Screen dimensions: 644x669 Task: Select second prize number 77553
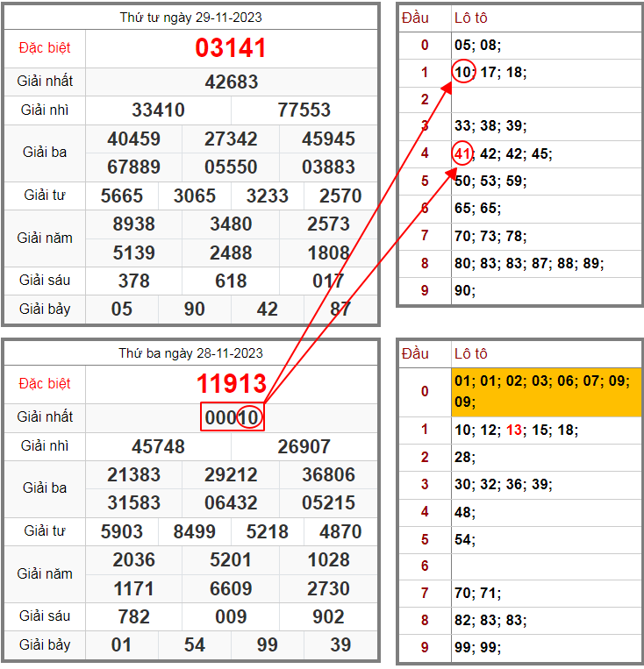point(304,110)
